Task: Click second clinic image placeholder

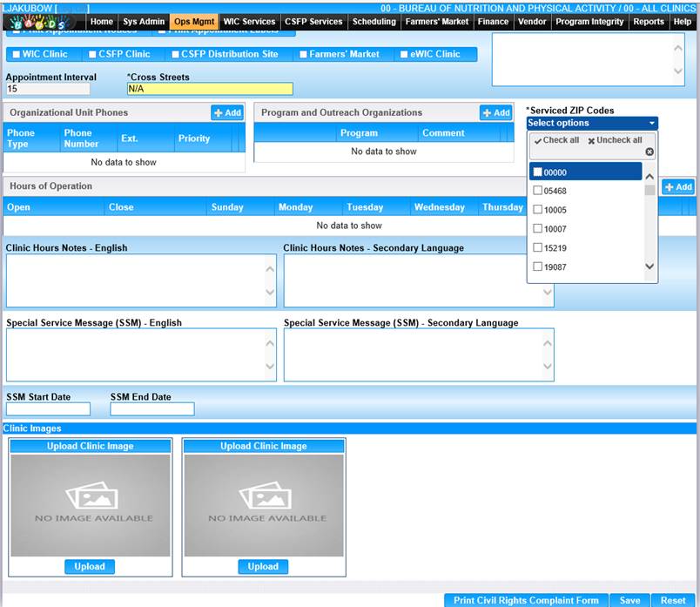Action: pyautogui.click(x=263, y=504)
